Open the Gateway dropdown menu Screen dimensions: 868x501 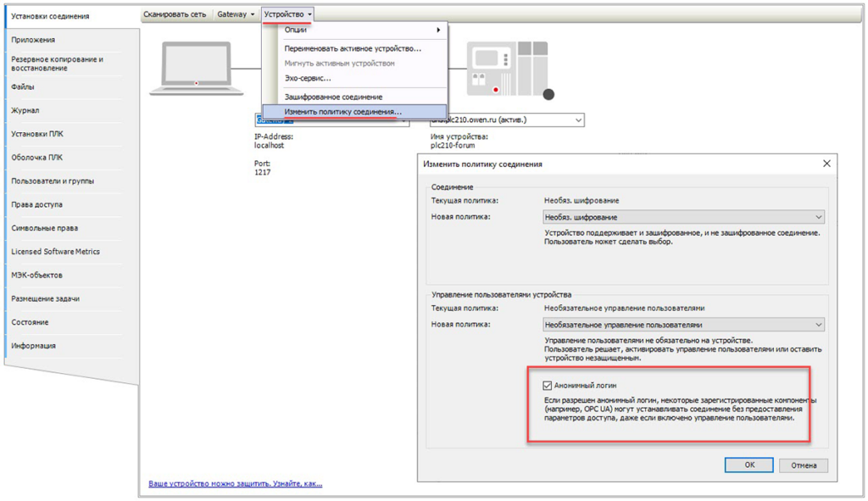coord(236,14)
